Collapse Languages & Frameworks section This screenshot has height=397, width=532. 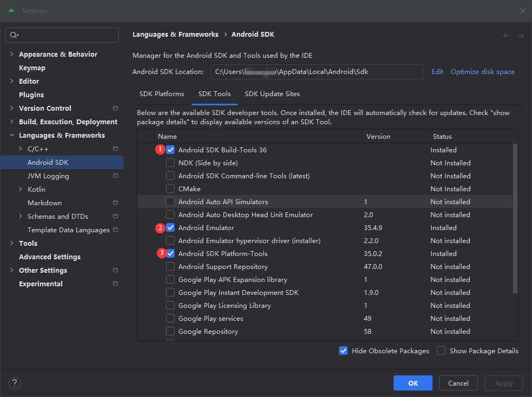[11, 135]
